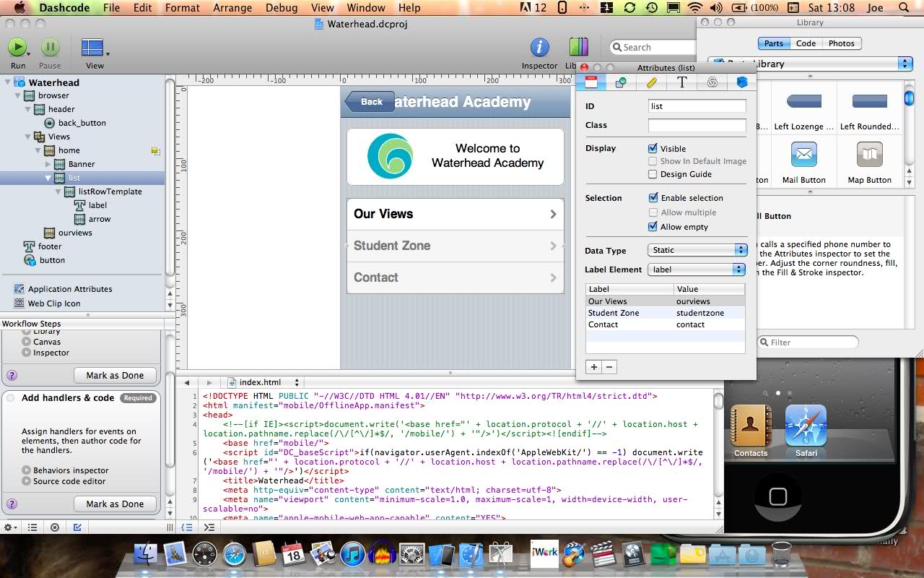Open the View toolbar control

pos(93,48)
